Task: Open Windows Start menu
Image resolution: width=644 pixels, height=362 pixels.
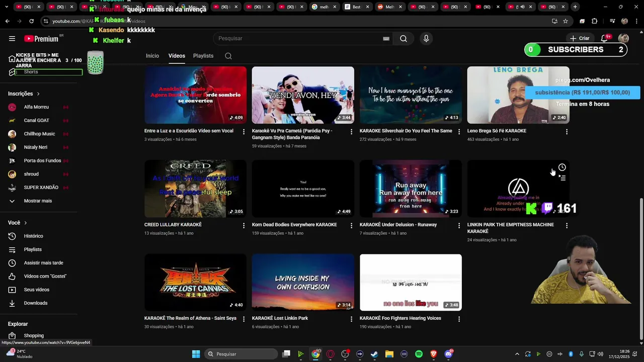Action: pos(196,354)
